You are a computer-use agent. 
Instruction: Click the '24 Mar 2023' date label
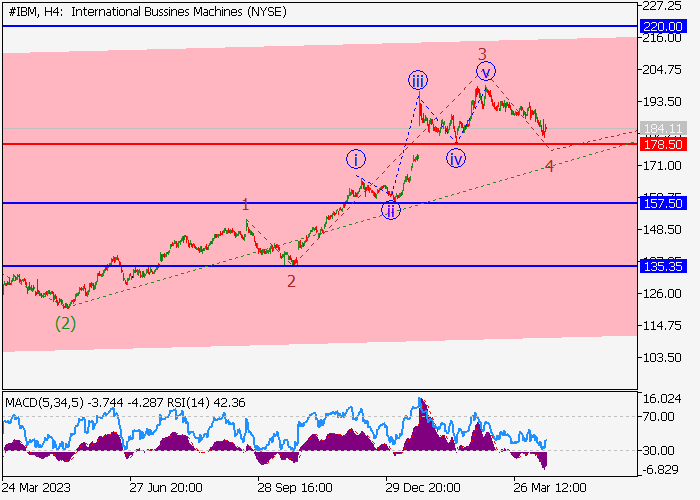tap(36, 487)
